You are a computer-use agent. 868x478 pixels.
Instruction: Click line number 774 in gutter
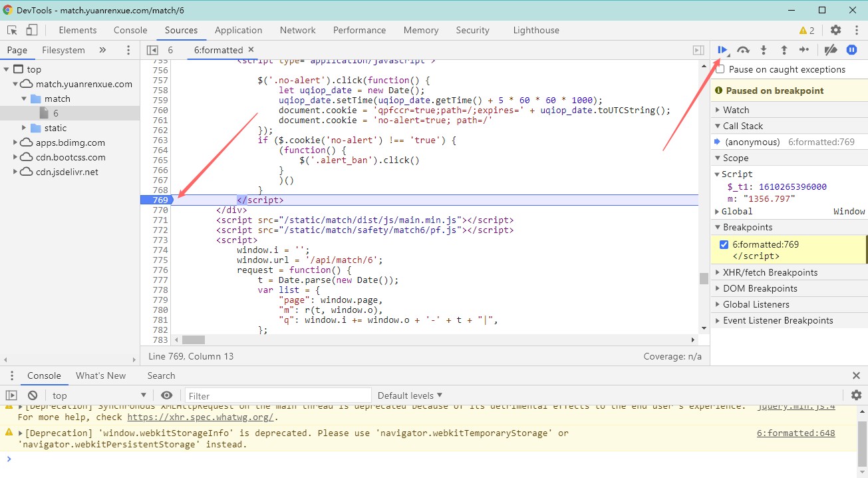coord(160,250)
